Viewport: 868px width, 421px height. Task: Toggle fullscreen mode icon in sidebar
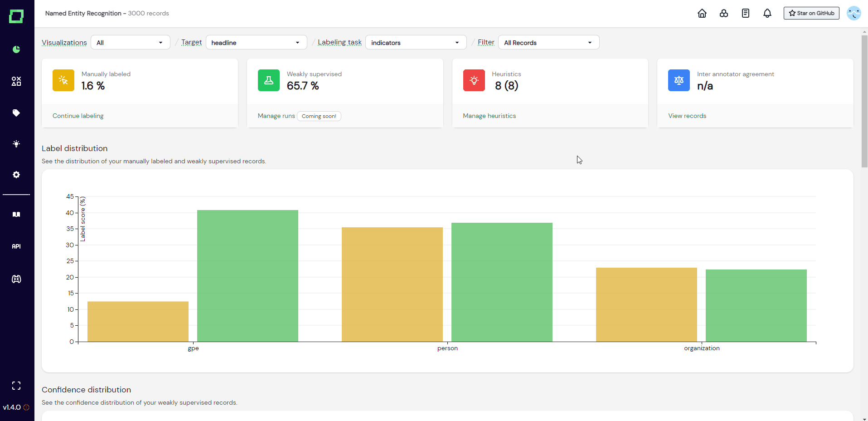pos(16,386)
